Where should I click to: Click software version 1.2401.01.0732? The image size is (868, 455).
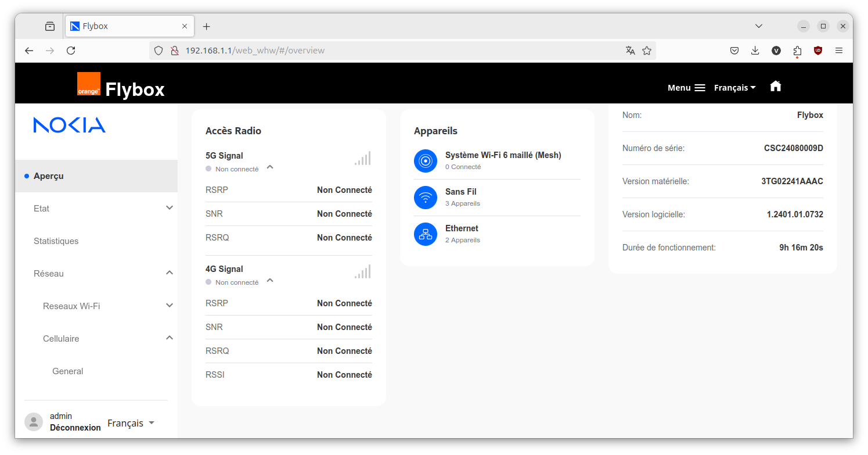tap(795, 214)
